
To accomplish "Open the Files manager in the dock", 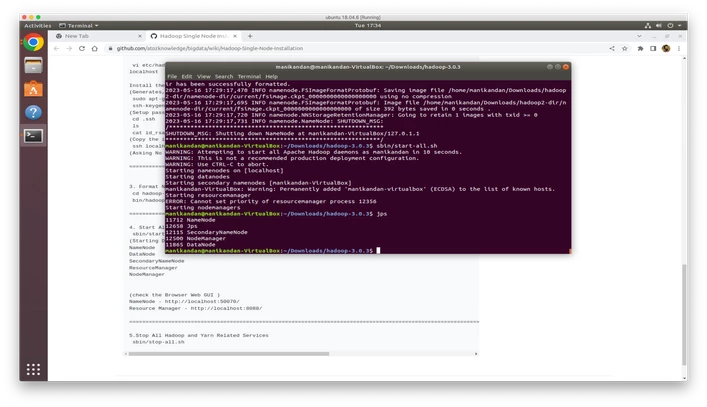I will pos(33,66).
